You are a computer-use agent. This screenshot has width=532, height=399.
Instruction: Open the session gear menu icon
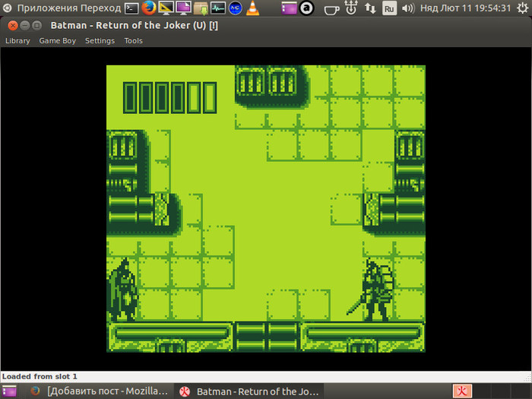click(x=523, y=8)
